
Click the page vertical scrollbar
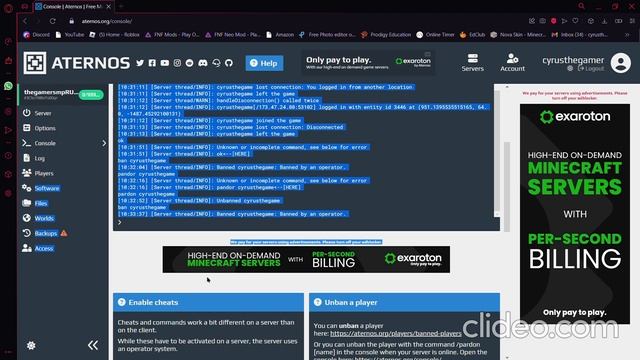tap(507, 186)
